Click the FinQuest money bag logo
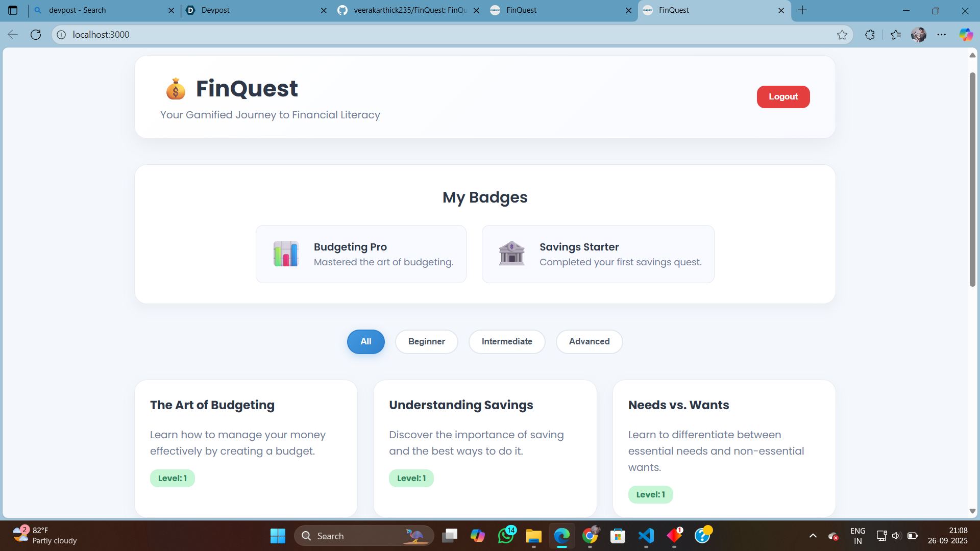Screen dimensions: 980x551 click(176, 89)
